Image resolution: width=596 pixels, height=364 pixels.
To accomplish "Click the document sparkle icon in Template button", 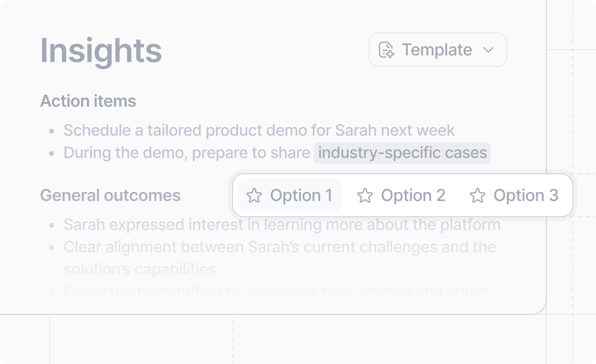I will coord(387,50).
